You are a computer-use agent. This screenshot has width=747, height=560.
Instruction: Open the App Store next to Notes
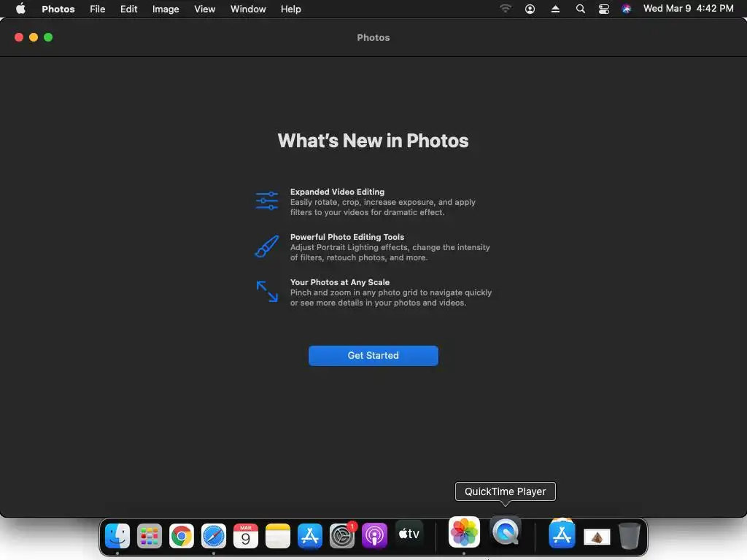(309, 536)
